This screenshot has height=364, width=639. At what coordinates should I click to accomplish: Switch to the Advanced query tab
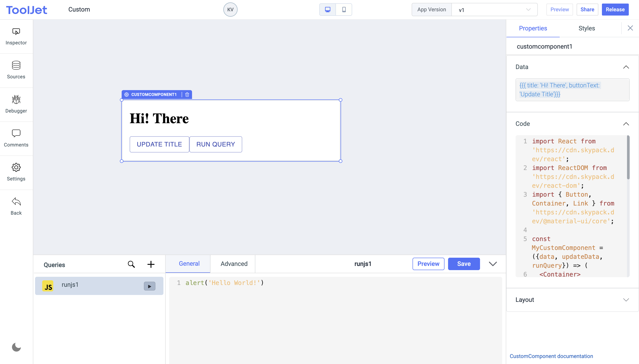coord(234,264)
